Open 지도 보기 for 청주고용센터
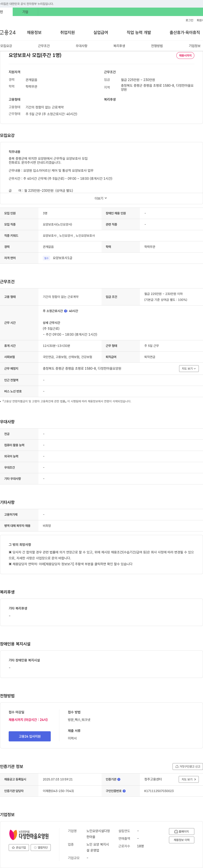203x868 pixels. tap(188, 779)
